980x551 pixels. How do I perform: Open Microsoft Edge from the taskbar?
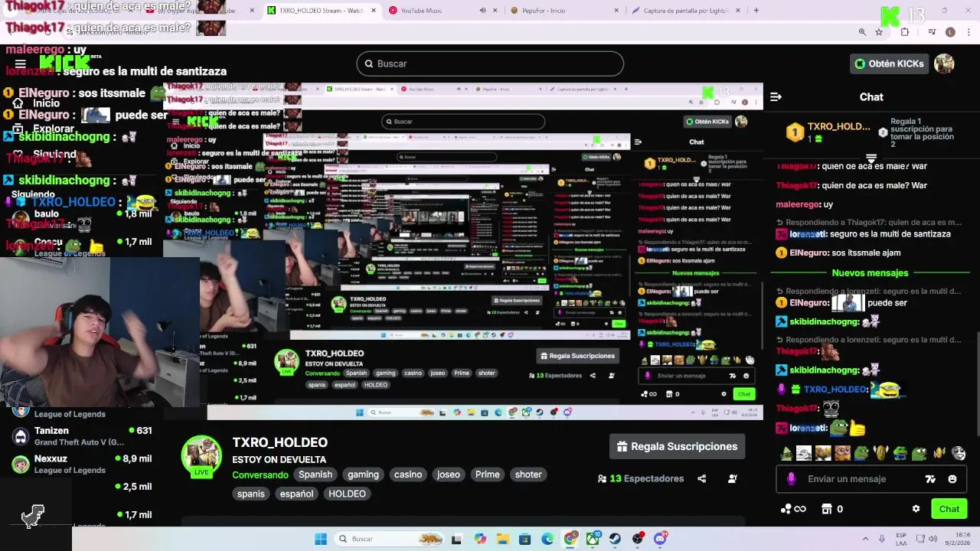[x=547, y=539]
